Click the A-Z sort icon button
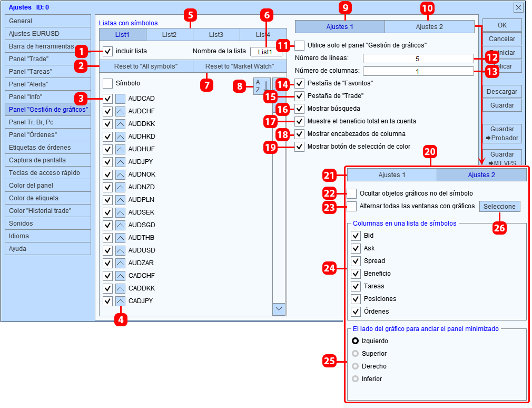The height and width of the screenshot is (408, 532). pyautogui.click(x=262, y=86)
